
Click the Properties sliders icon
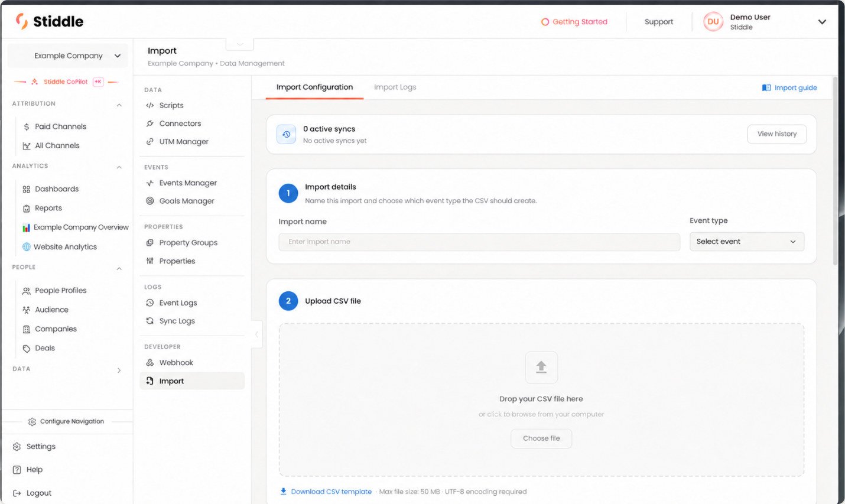(150, 261)
